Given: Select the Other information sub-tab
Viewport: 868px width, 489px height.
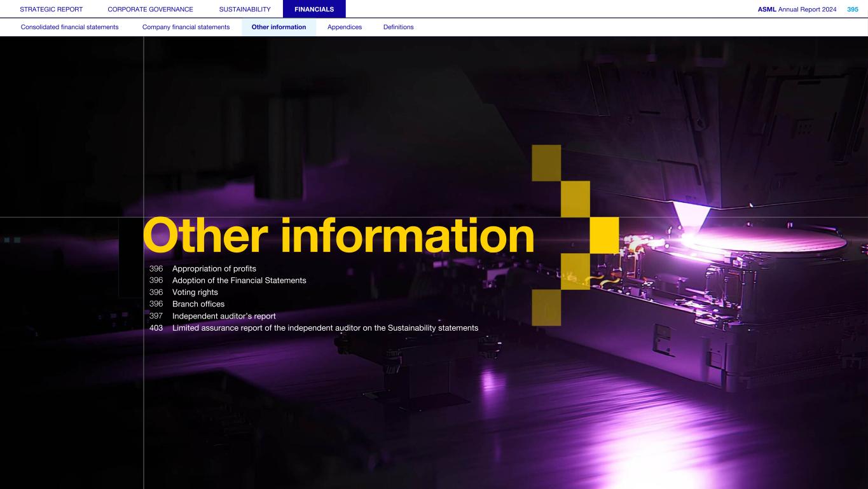Looking at the screenshot, I should pos(279,27).
